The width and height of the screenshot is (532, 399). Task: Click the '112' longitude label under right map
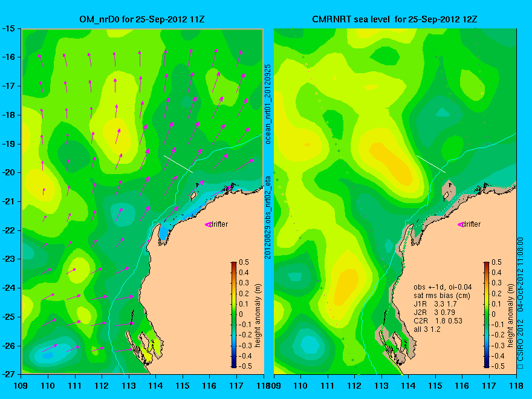point(354,386)
